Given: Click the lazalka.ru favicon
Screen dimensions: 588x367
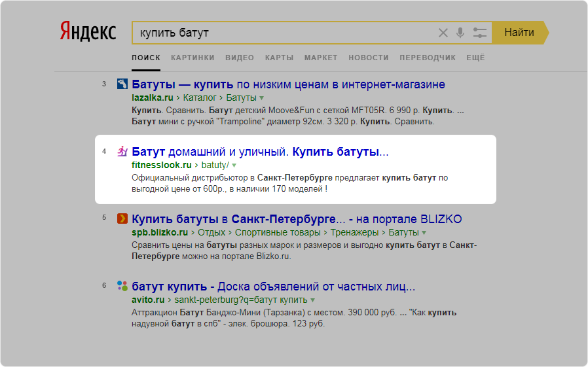Looking at the screenshot, I should 122,84.
